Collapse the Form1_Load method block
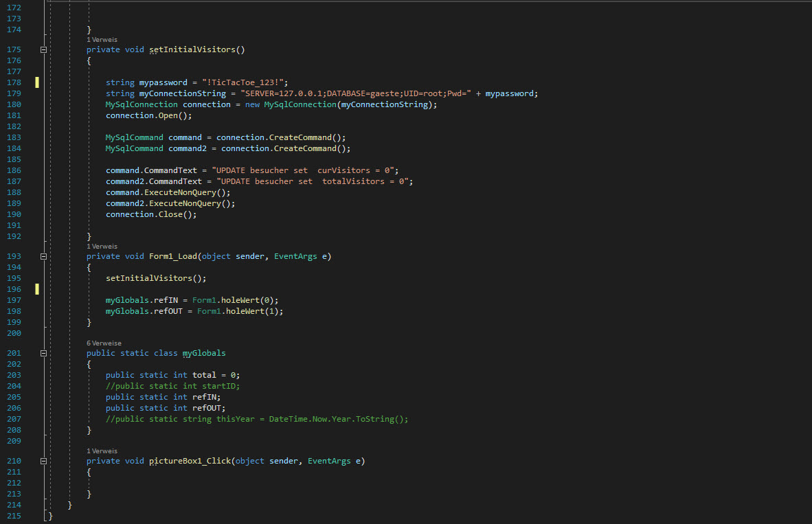 [43, 256]
